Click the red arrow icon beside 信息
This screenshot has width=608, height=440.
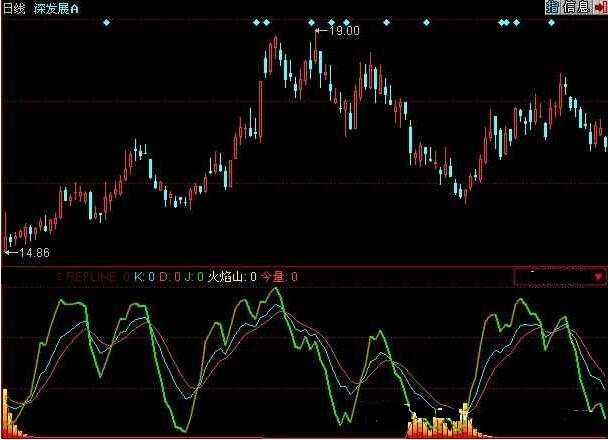coord(599,7)
